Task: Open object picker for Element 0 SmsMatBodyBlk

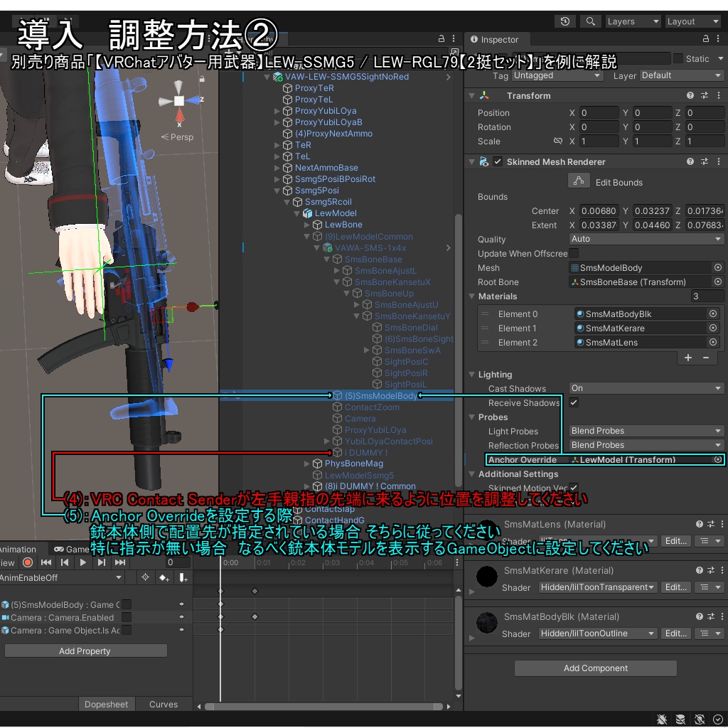Action: pos(713,314)
